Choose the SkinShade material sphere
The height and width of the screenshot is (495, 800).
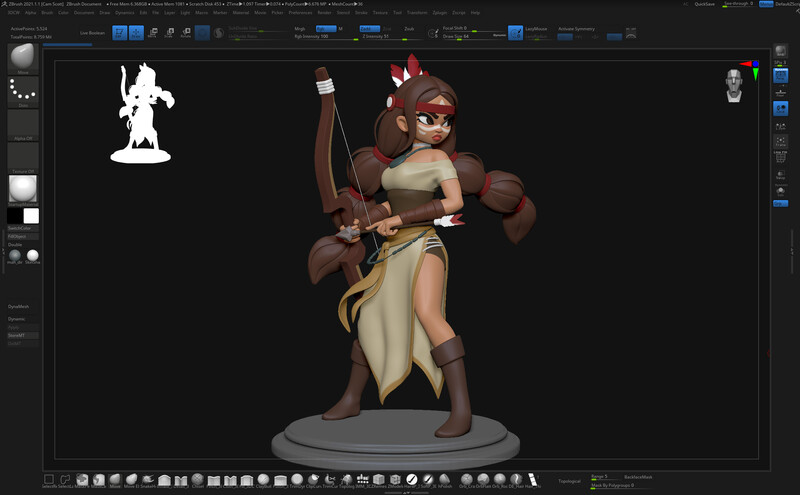(x=33, y=255)
